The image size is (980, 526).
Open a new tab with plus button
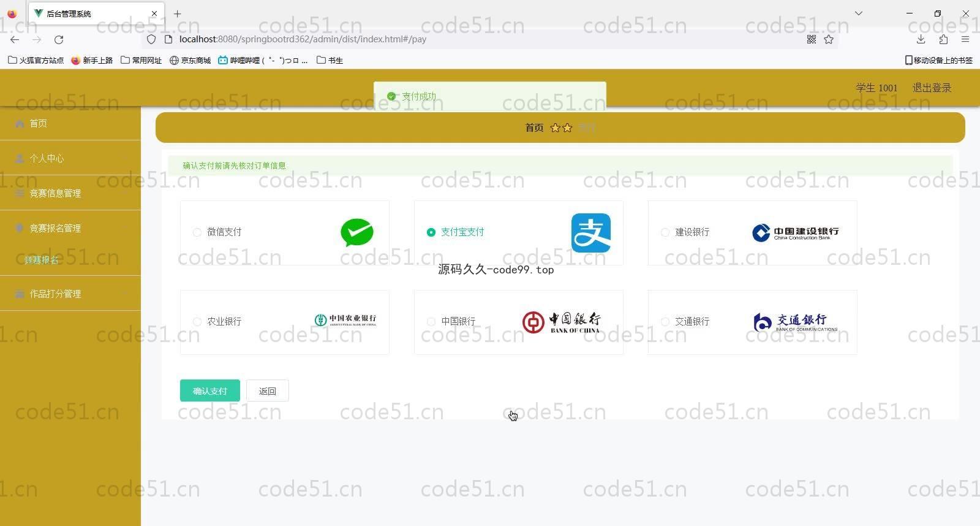coord(177,13)
